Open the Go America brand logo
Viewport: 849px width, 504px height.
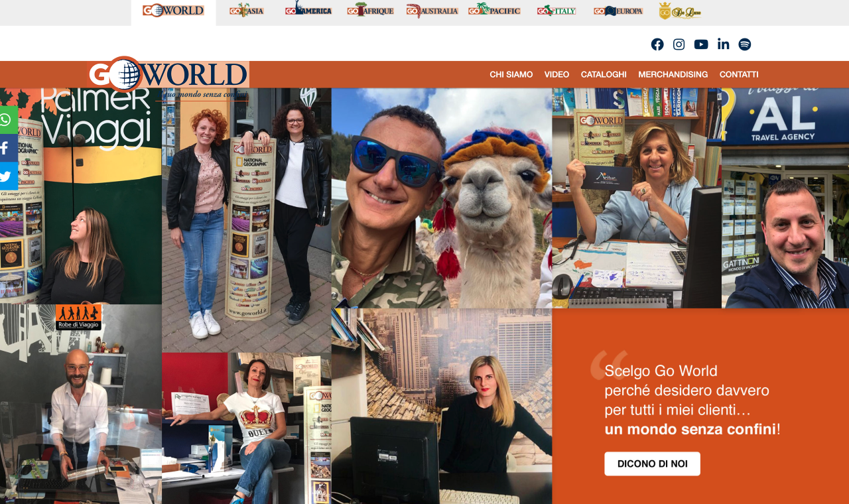coord(308,11)
